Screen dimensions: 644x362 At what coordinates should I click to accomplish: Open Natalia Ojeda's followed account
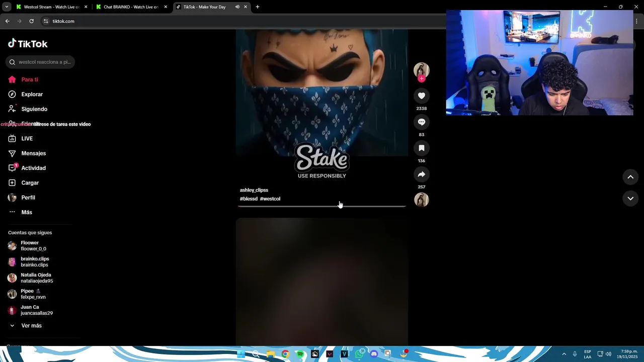(31, 278)
